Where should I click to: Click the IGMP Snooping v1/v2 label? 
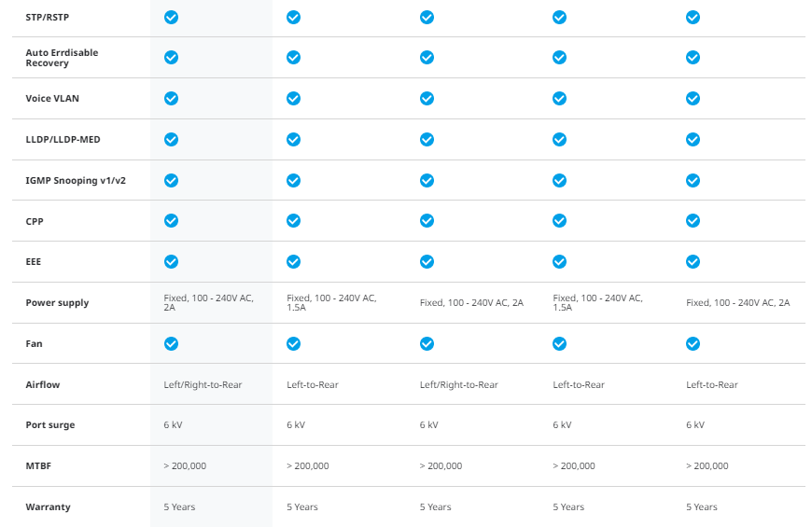point(76,180)
